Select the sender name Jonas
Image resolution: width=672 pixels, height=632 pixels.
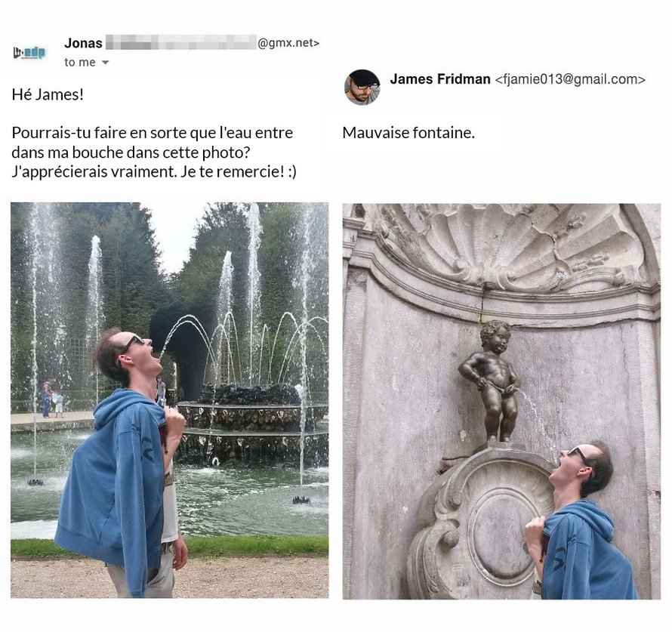pyautogui.click(x=83, y=43)
